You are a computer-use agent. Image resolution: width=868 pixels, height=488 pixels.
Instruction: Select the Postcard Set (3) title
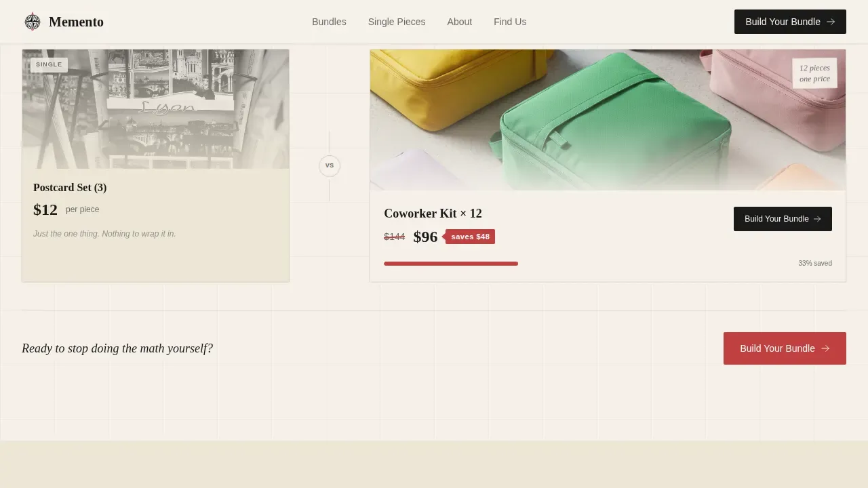pyautogui.click(x=70, y=188)
